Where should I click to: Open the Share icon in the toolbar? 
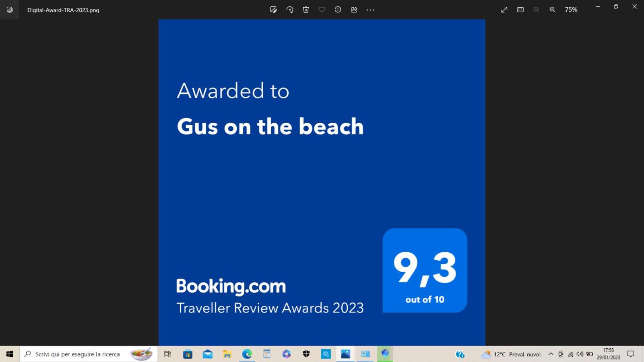(x=354, y=10)
